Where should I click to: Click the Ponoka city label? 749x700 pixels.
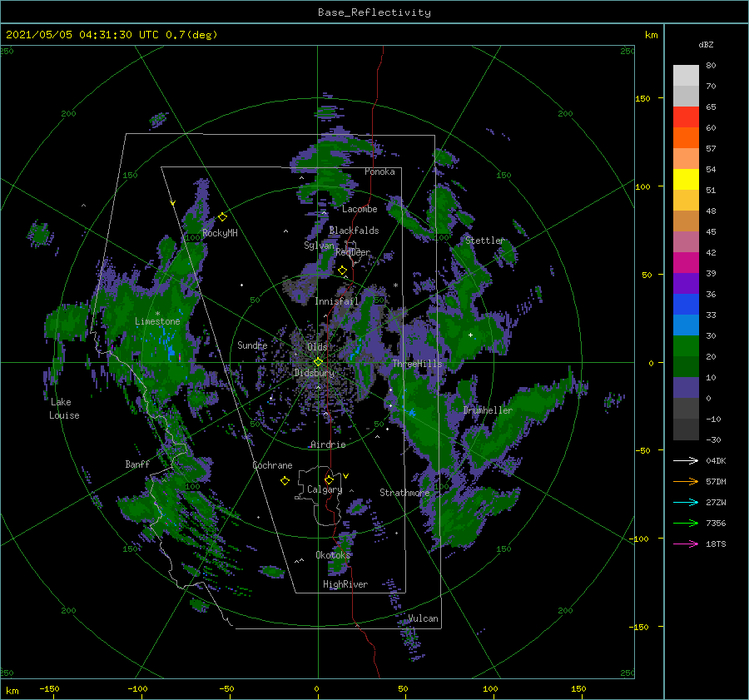coord(379,171)
